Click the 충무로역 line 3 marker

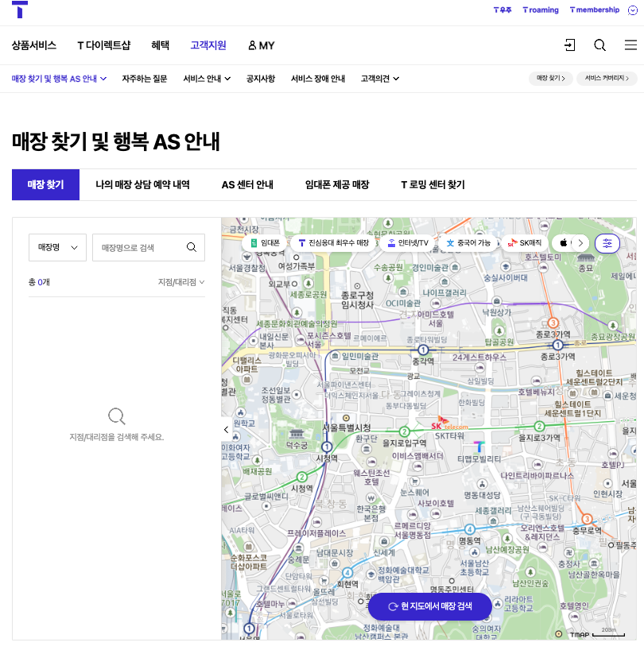click(587, 519)
